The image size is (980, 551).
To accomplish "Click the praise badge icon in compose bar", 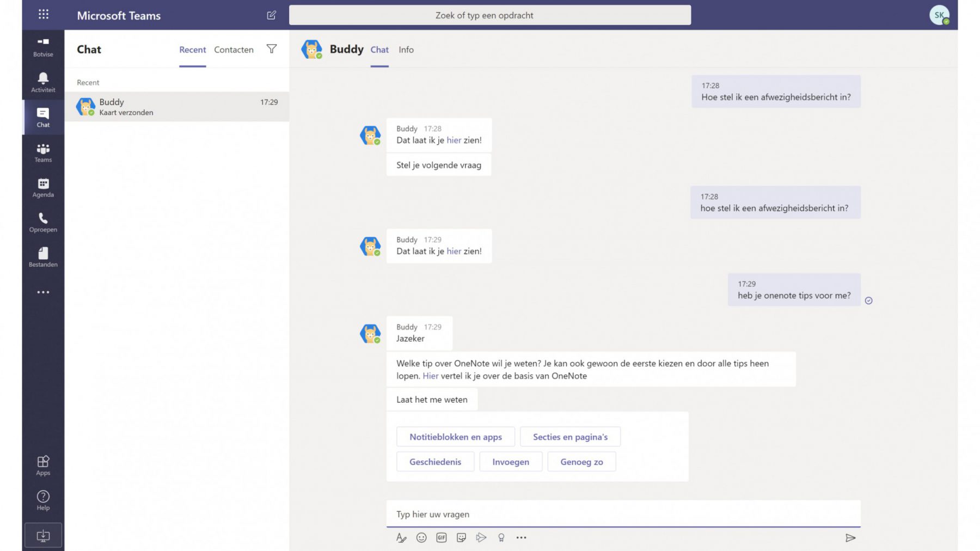I will [501, 538].
